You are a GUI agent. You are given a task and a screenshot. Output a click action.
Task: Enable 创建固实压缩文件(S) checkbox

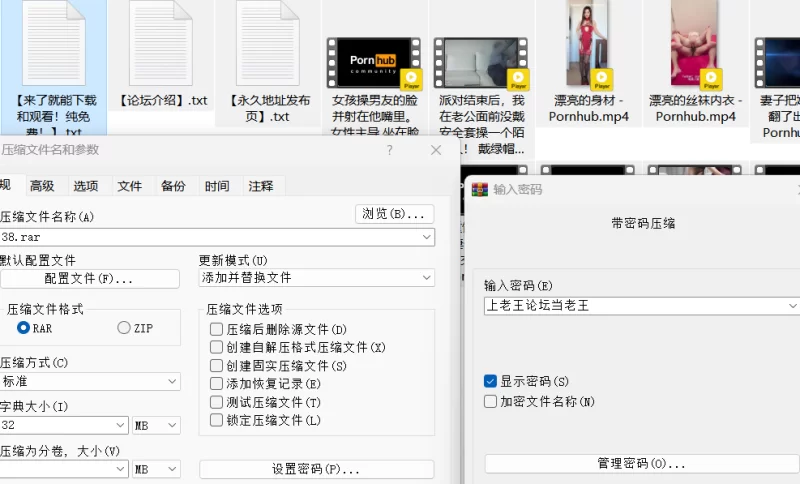[216, 366]
